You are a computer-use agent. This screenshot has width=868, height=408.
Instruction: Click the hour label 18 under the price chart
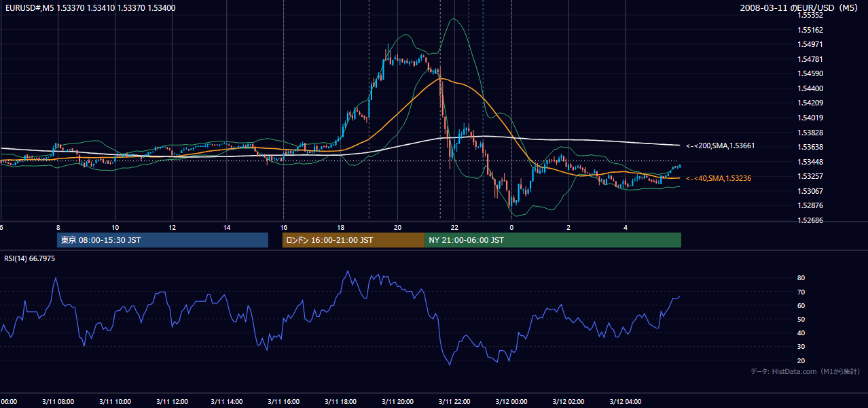pos(341,228)
